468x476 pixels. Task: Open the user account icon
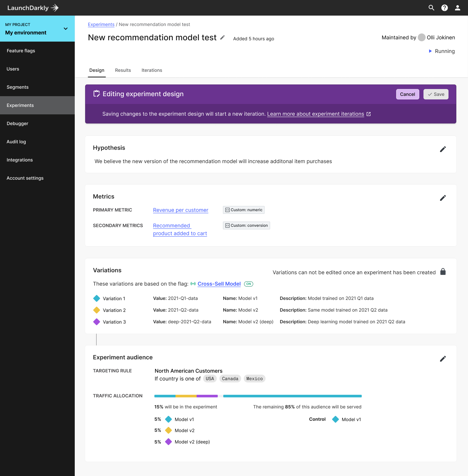pyautogui.click(x=457, y=7)
